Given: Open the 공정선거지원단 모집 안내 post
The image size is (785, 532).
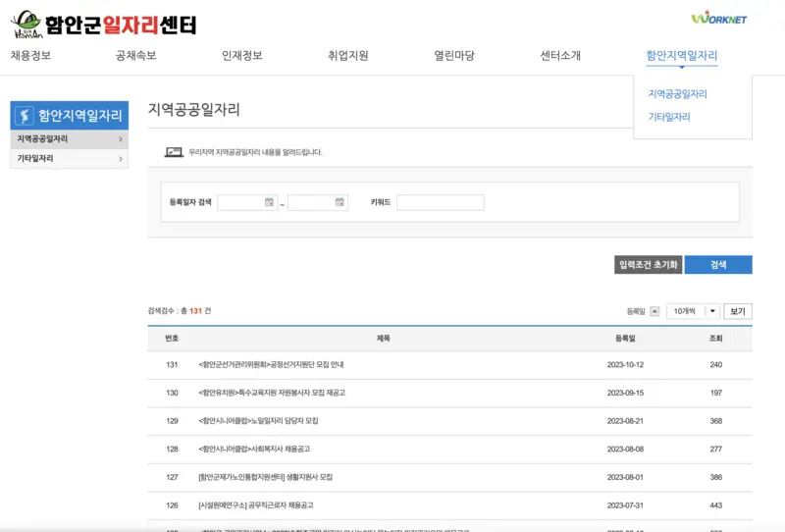Looking at the screenshot, I should 272,365.
